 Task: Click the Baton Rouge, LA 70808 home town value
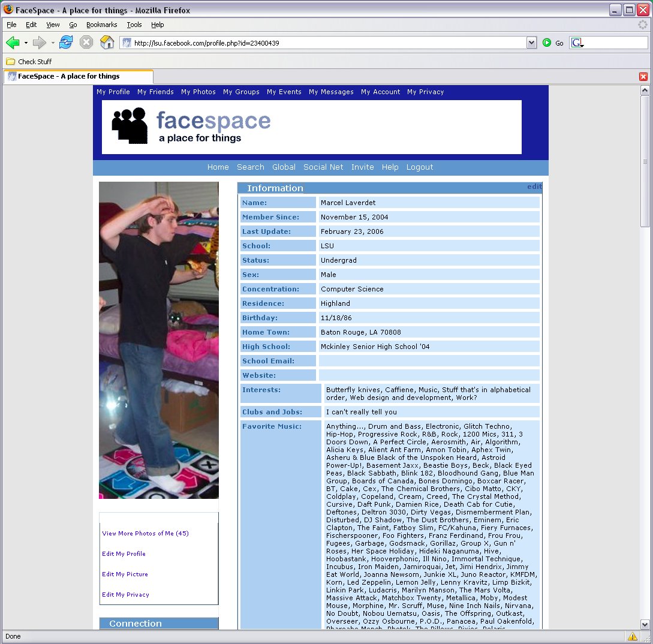360,332
